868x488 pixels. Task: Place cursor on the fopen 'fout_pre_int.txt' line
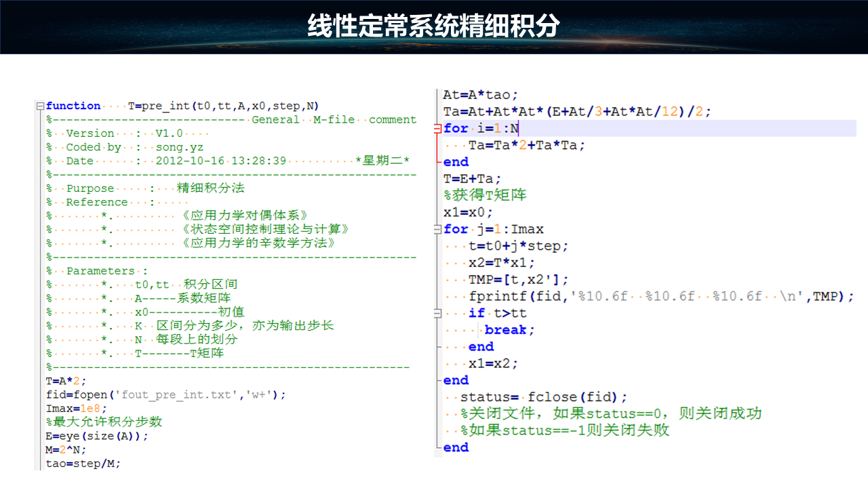165,394
